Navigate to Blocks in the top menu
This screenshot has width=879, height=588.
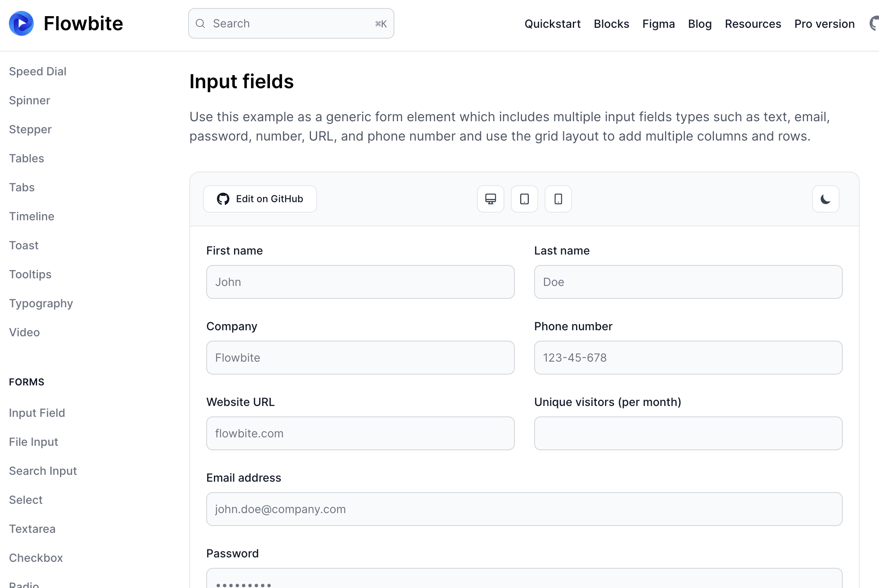click(611, 24)
